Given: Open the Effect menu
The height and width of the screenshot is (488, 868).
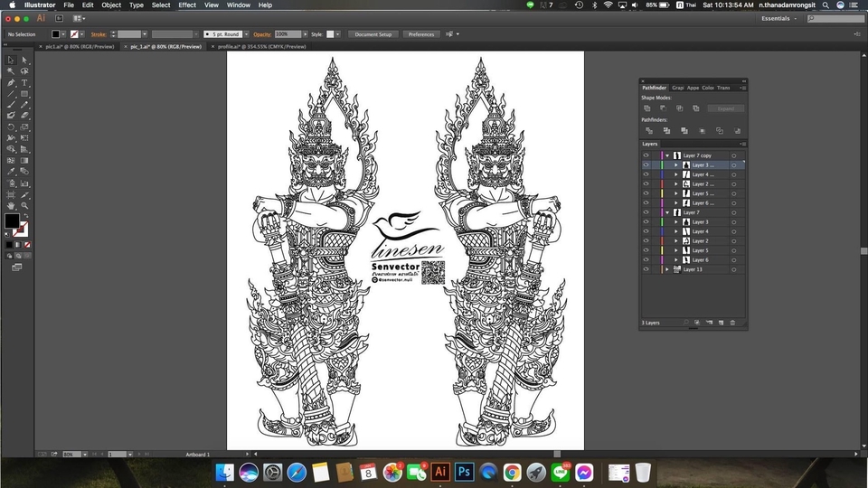Looking at the screenshot, I should 187,5.
